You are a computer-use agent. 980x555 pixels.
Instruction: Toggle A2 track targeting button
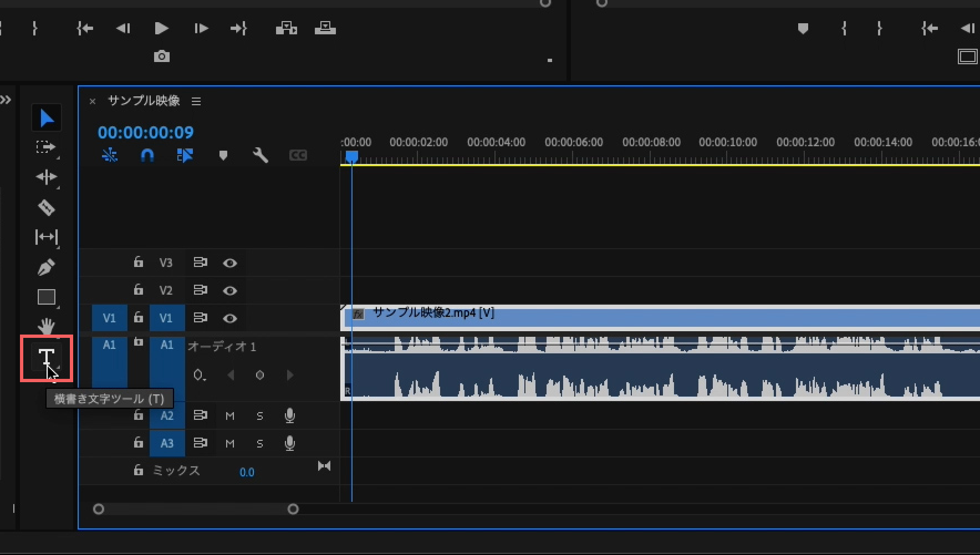coord(167,415)
